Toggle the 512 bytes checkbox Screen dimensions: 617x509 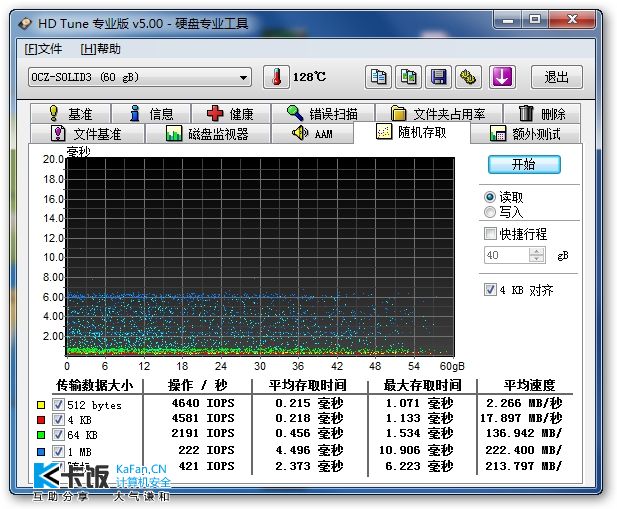point(58,404)
